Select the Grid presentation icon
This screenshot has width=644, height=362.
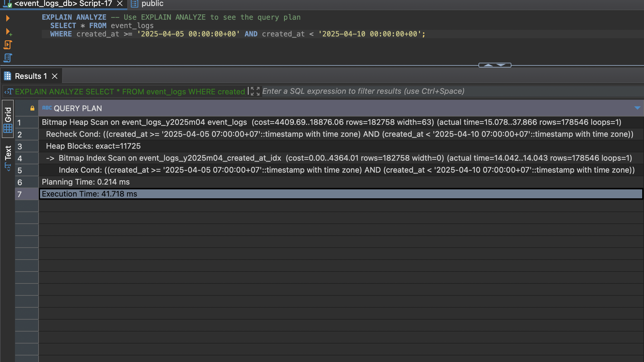[x=7, y=127]
